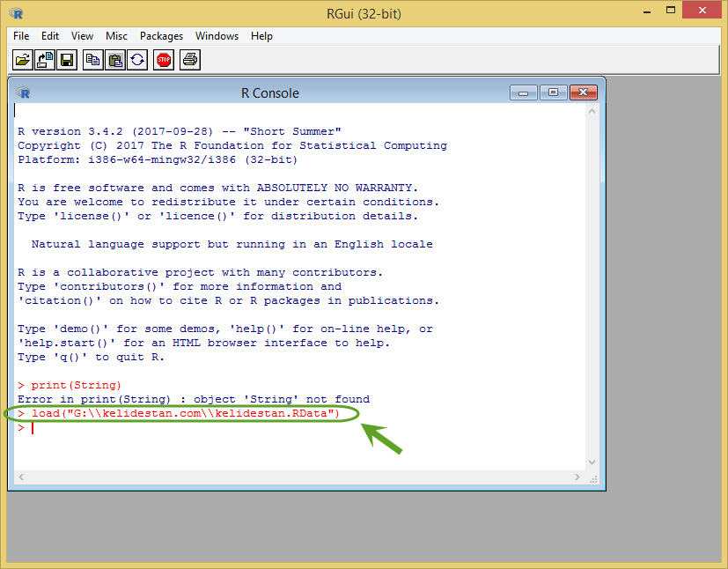Click the console scroll-up arrow
728x569 pixels.
592,112
